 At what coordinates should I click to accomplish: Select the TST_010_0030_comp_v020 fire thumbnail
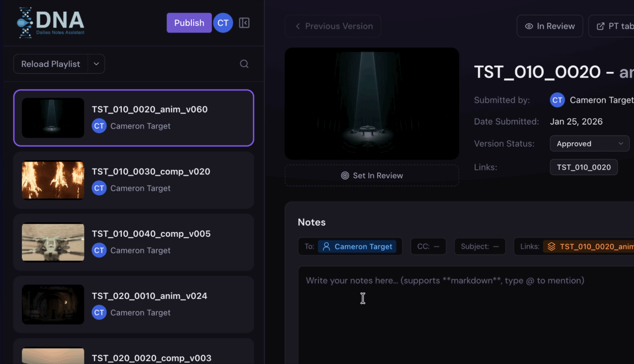[53, 180]
